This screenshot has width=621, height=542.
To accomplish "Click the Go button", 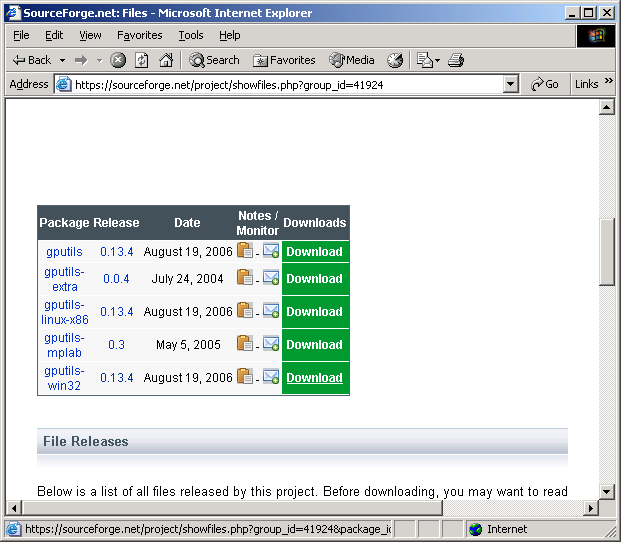I will (x=545, y=84).
